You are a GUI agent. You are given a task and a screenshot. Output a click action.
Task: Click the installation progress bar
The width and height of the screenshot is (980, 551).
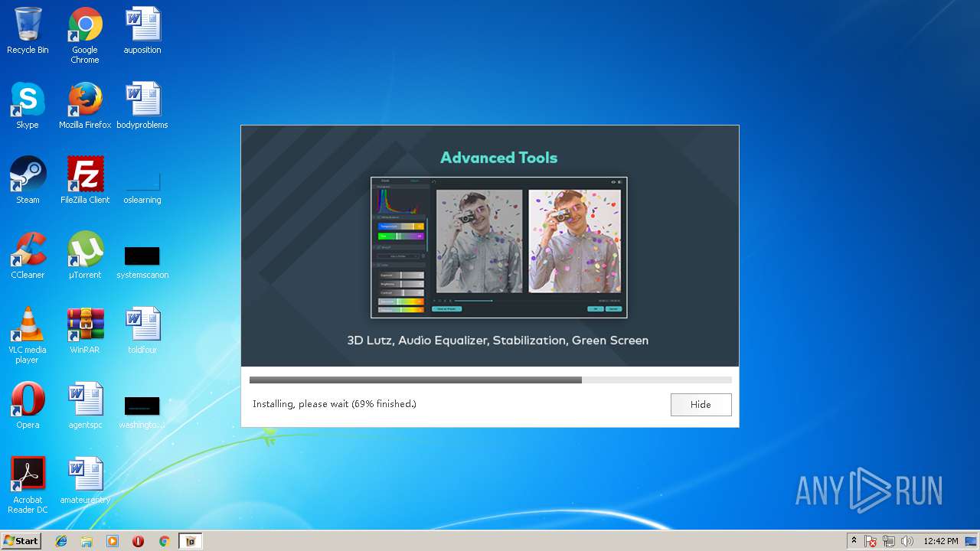pyautogui.click(x=490, y=380)
